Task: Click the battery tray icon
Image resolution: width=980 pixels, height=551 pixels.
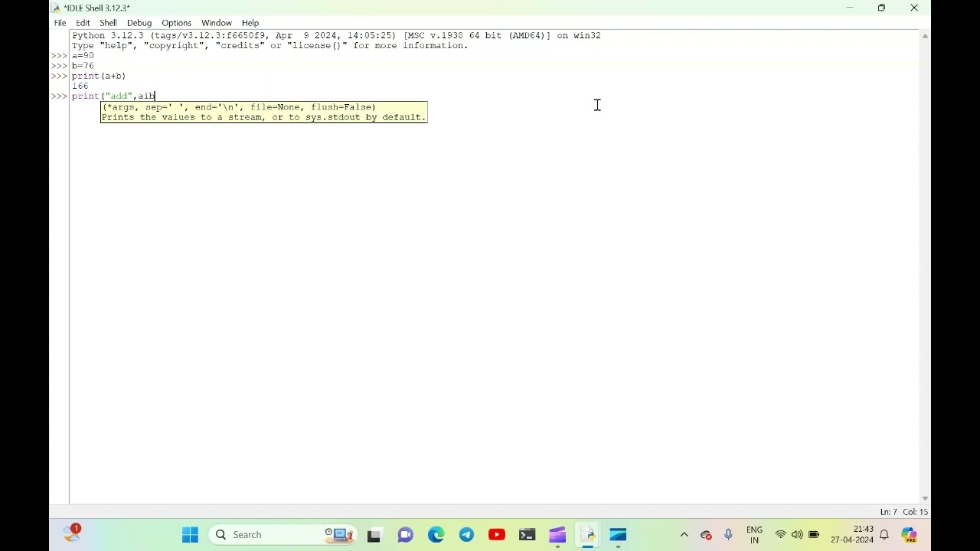Action: tap(814, 535)
